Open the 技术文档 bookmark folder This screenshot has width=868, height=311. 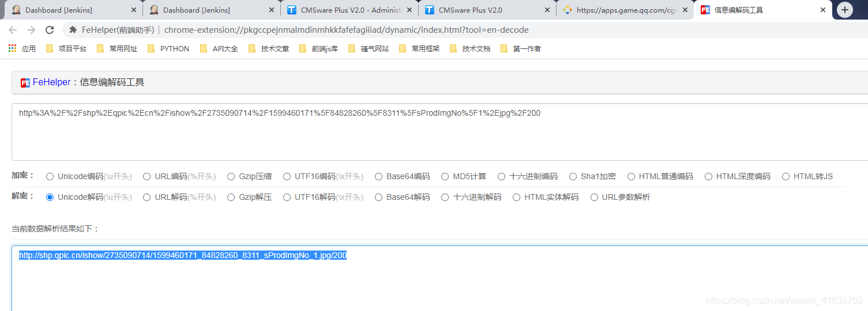[x=470, y=49]
